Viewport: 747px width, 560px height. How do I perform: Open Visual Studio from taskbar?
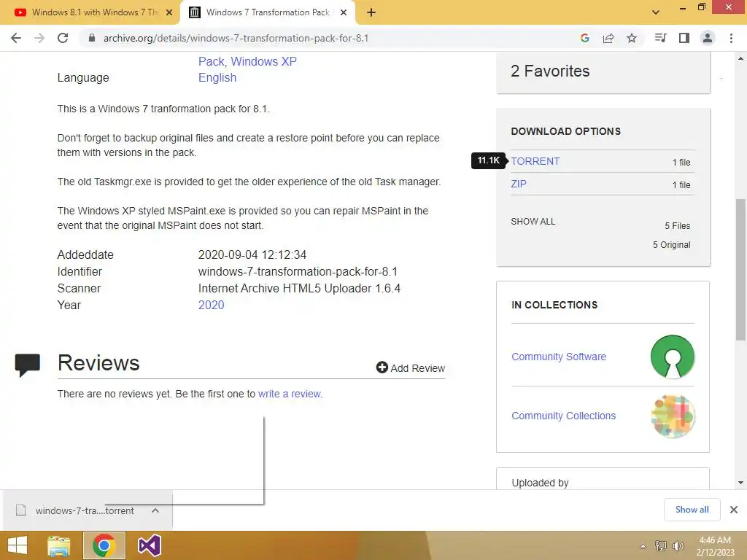(149, 545)
